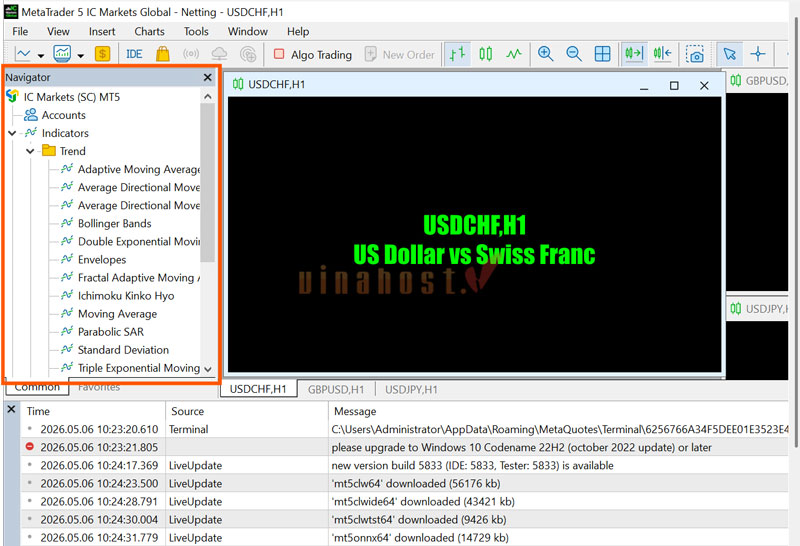Select Ichimoku Kinko Hyo indicator
This screenshot has width=800, height=546.
(x=126, y=296)
